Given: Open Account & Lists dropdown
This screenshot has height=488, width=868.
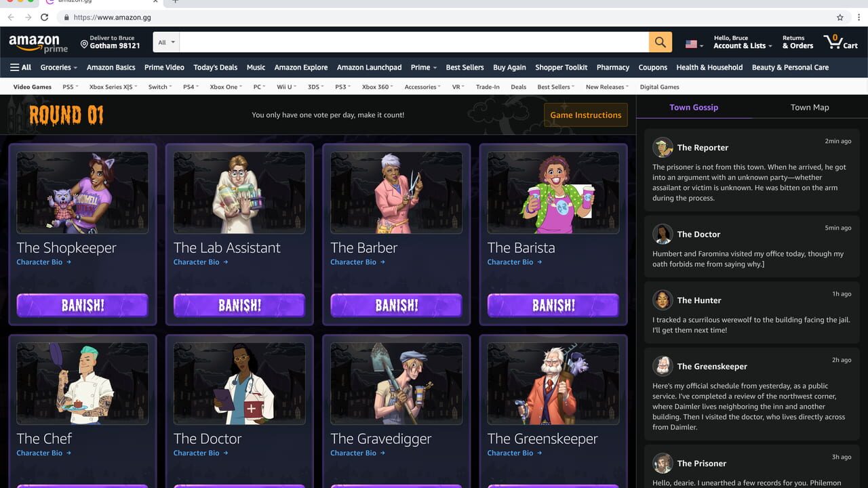Looking at the screenshot, I should coord(743,42).
